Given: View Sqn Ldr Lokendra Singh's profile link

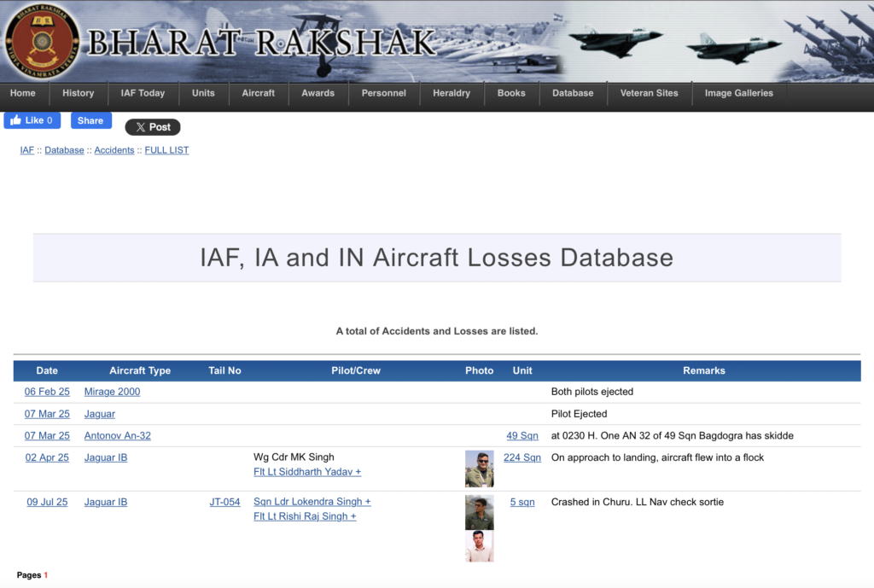Looking at the screenshot, I should coord(312,502).
